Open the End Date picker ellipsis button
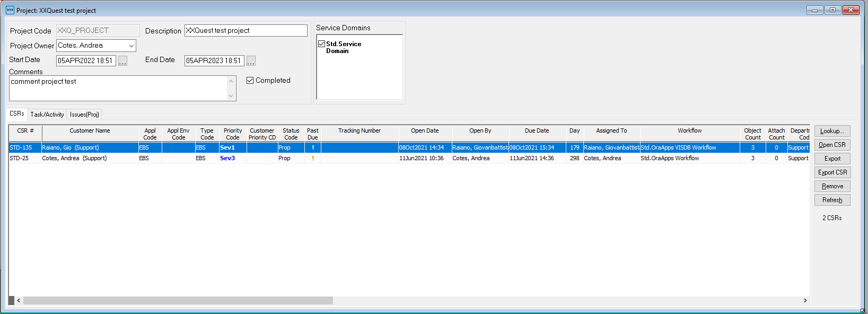 tap(251, 61)
